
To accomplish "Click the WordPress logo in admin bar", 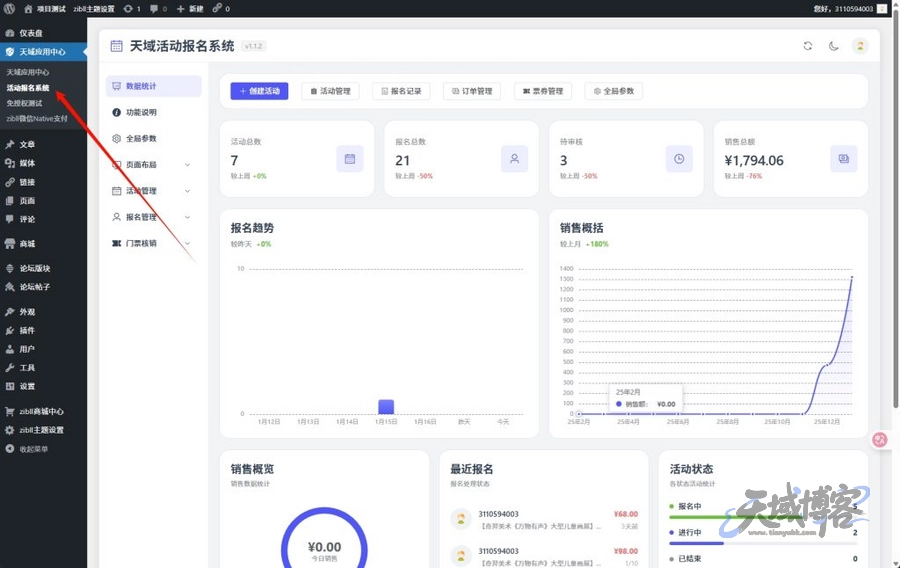I will (9, 9).
